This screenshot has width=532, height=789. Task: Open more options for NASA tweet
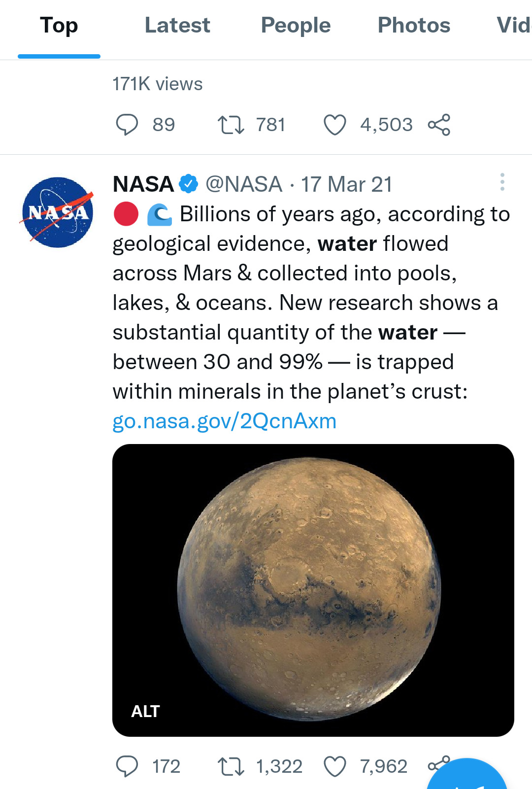pyautogui.click(x=502, y=182)
